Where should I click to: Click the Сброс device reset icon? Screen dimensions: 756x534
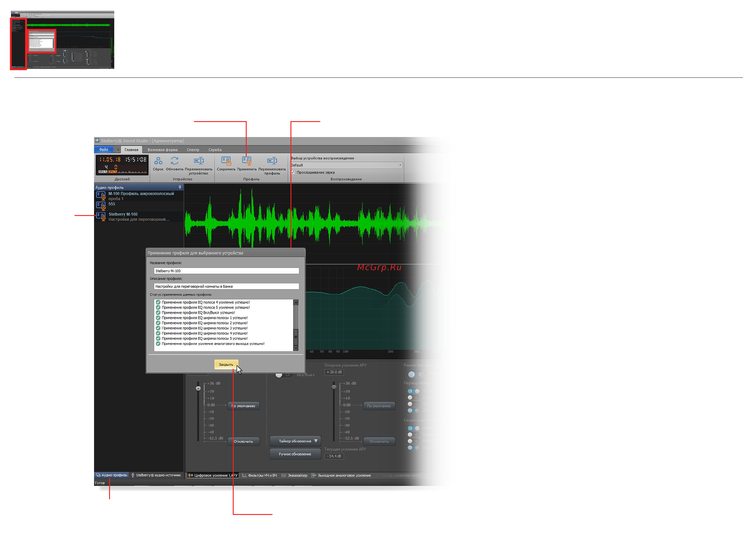tap(158, 161)
